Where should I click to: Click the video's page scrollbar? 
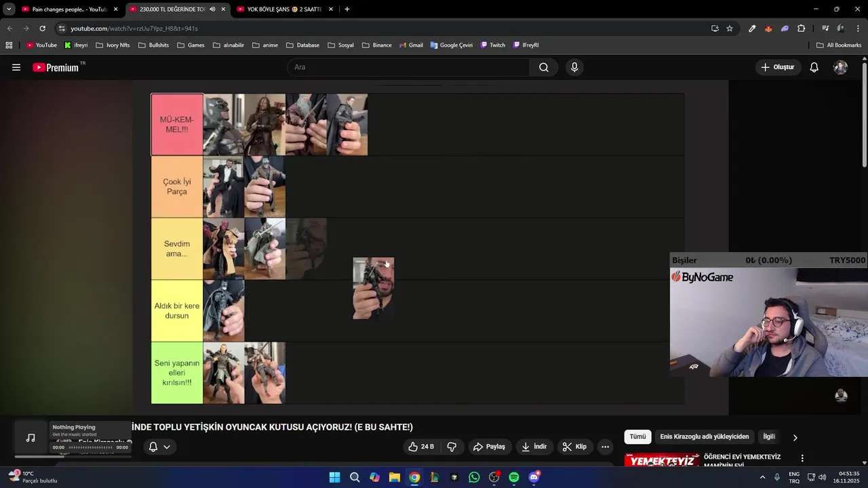[x=864, y=114]
